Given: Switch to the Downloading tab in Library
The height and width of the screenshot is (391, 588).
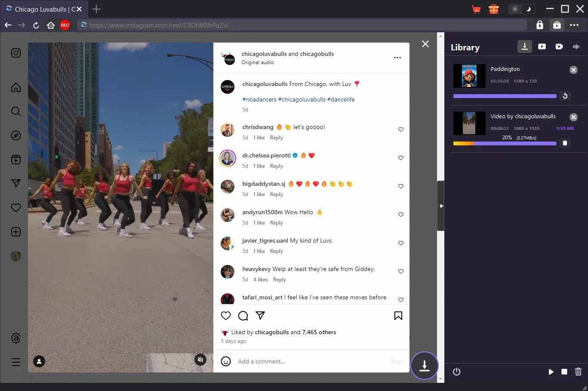Looking at the screenshot, I should point(525,46).
